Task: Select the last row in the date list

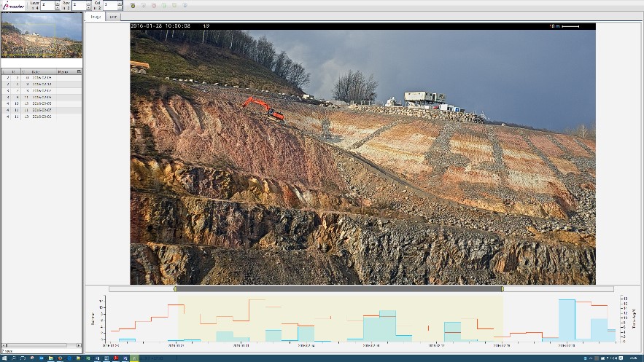Action: (41, 116)
